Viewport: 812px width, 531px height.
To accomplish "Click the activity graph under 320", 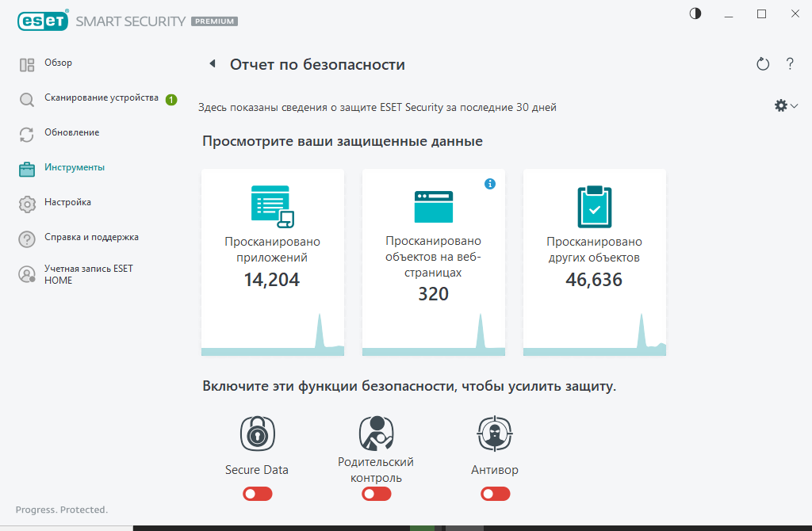I will pyautogui.click(x=434, y=334).
